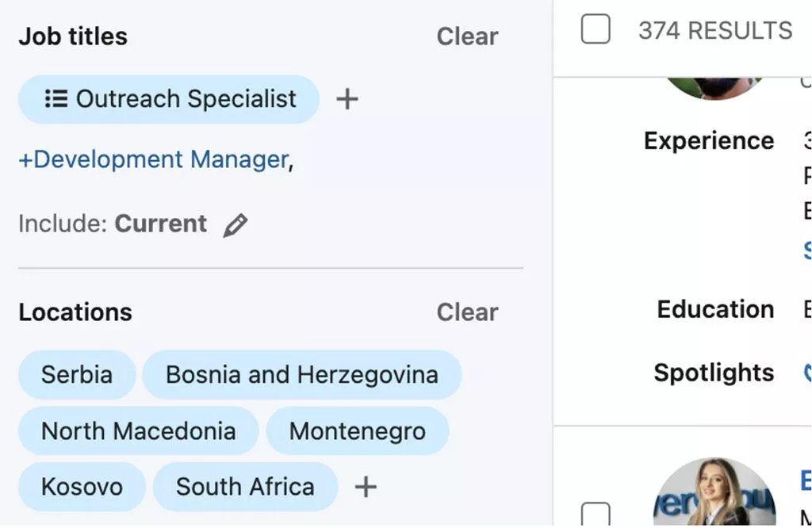The height and width of the screenshot is (528, 812).
Task: Click the Serbia location chip
Action: [77, 374]
